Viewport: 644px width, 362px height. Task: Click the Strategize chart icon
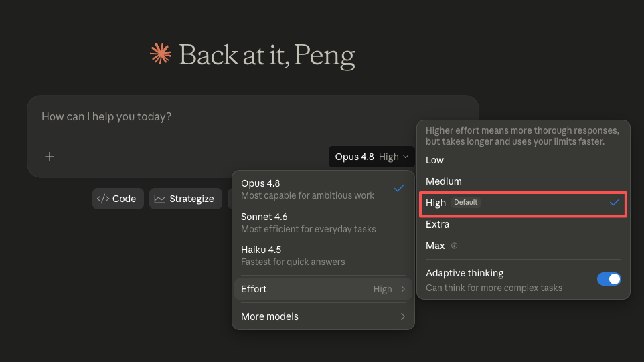coord(160,199)
